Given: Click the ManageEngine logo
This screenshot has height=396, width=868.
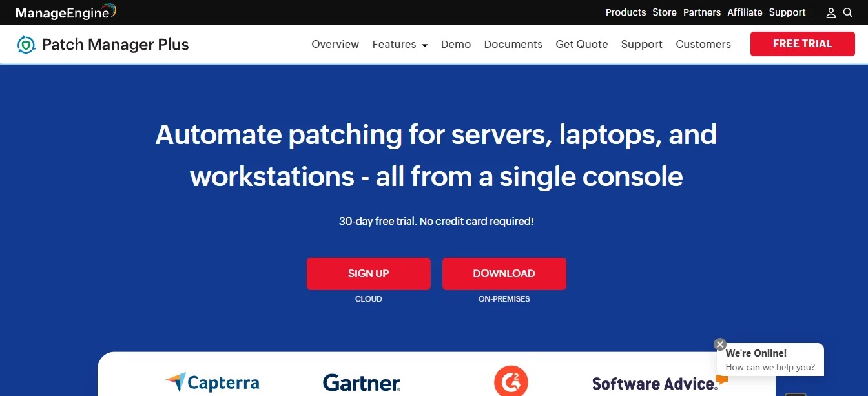Looking at the screenshot, I should 65,12.
